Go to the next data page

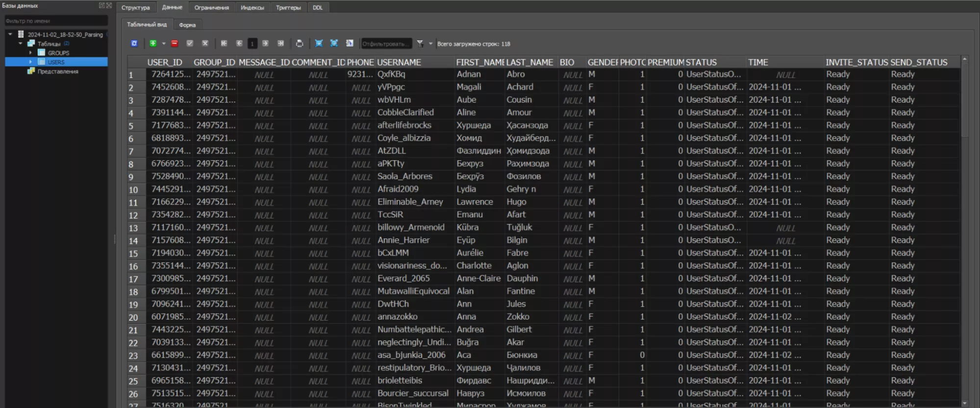pyautogui.click(x=265, y=44)
